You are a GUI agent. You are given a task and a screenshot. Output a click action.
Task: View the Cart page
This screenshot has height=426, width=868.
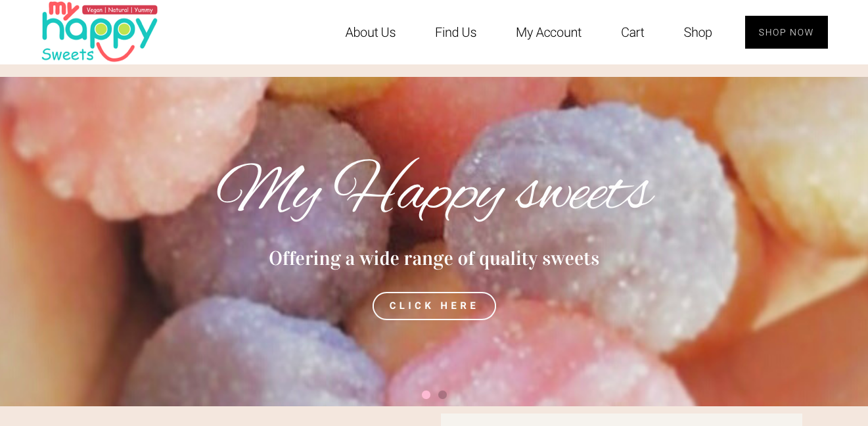click(x=633, y=32)
